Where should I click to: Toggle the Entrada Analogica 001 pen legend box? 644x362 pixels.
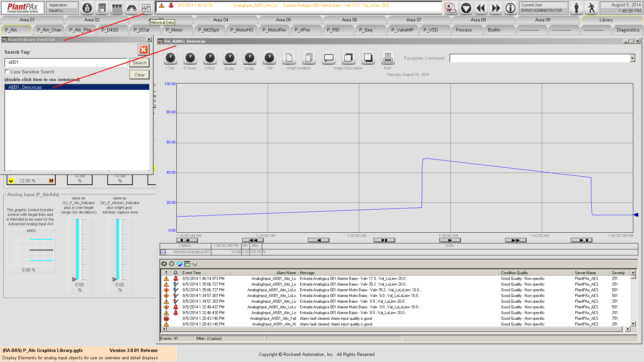tap(163, 252)
